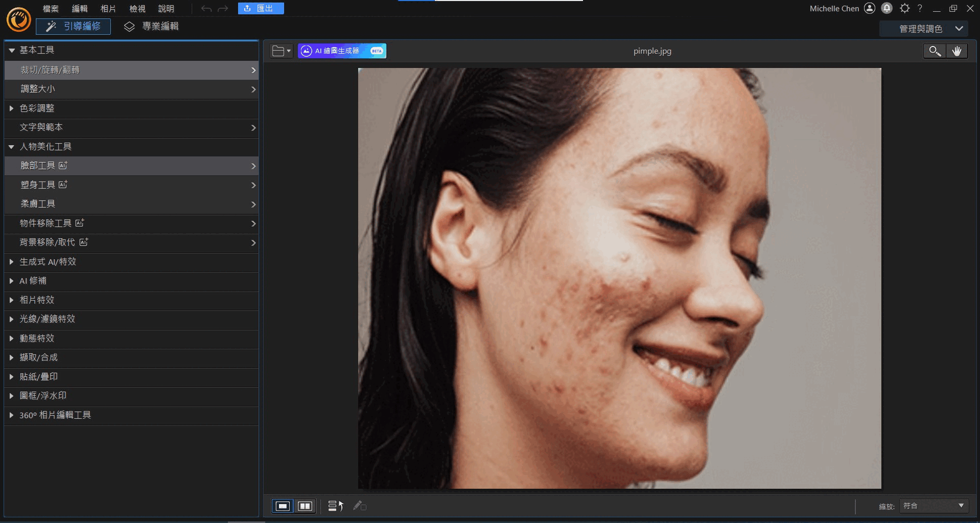
Task: Open the notifications bell
Action: (x=887, y=8)
